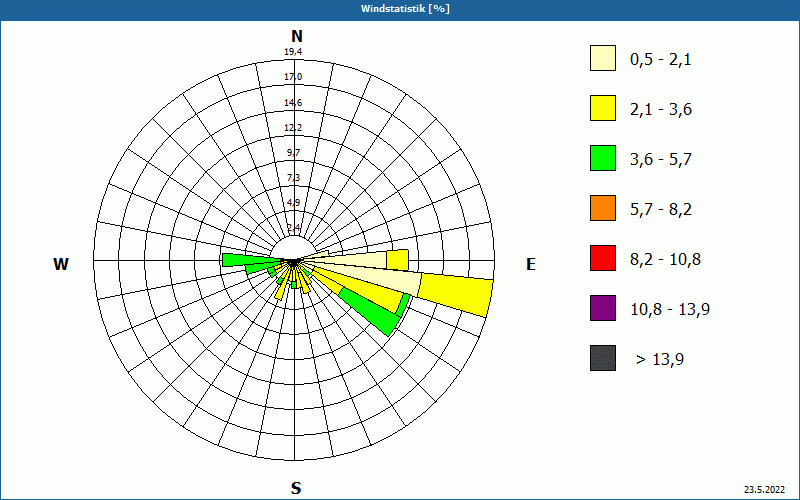The width and height of the screenshot is (800, 500).
Task: Click the small yellow segment on the east bar
Action: [x=397, y=260]
